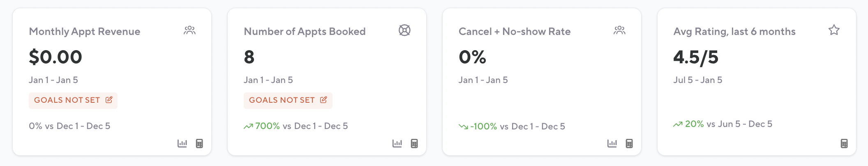The image size is (868, 166).
Task: Select the 4.5/5 average rating value
Action: (x=695, y=57)
